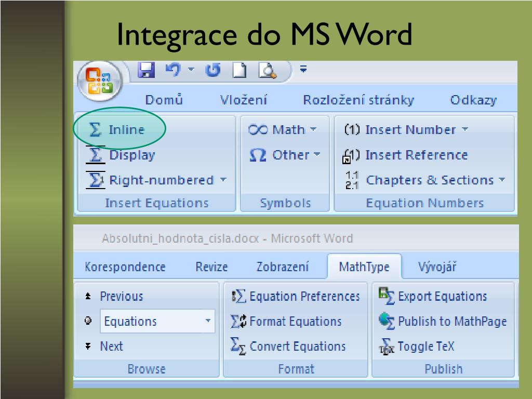Click the Insert Reference icon
The image size is (532, 399).
tap(351, 156)
